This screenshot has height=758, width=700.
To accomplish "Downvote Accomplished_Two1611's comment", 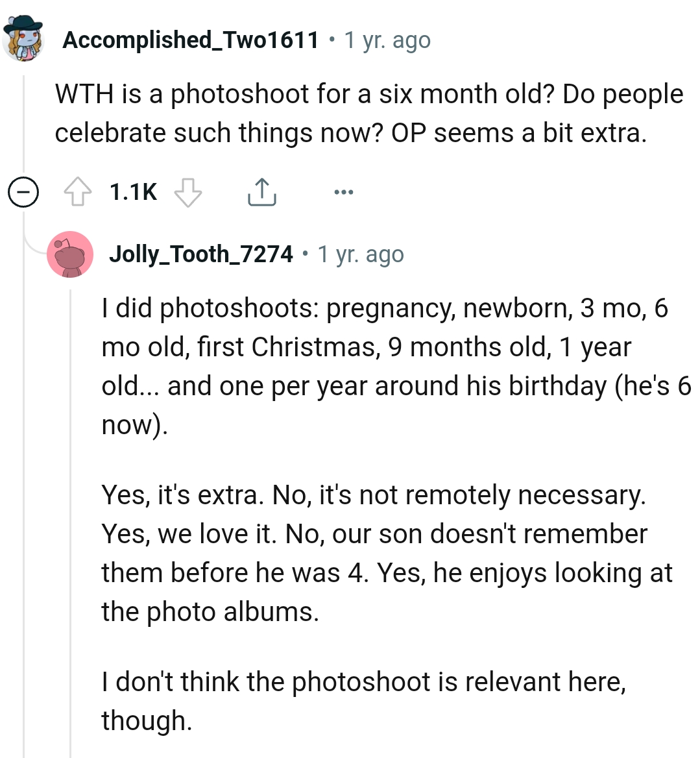I will (x=187, y=191).
